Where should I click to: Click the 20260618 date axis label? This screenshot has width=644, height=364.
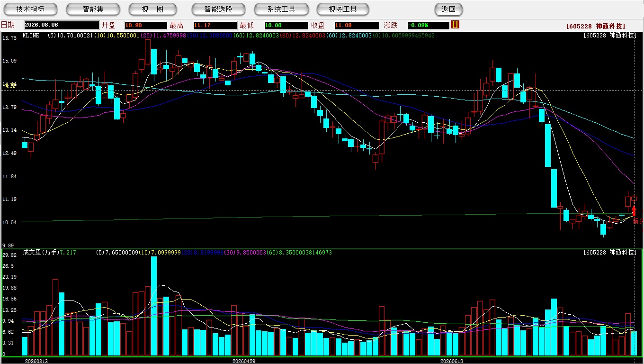[x=452, y=361]
